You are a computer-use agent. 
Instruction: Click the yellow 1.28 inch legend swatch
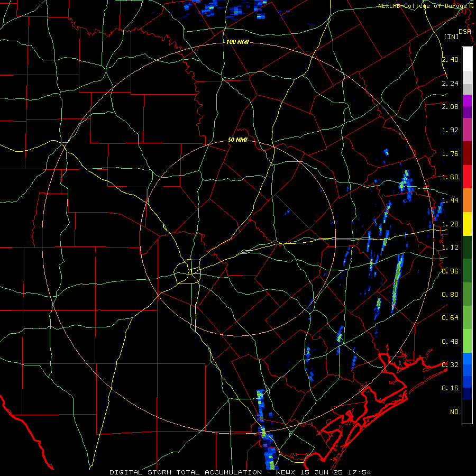[467, 224]
